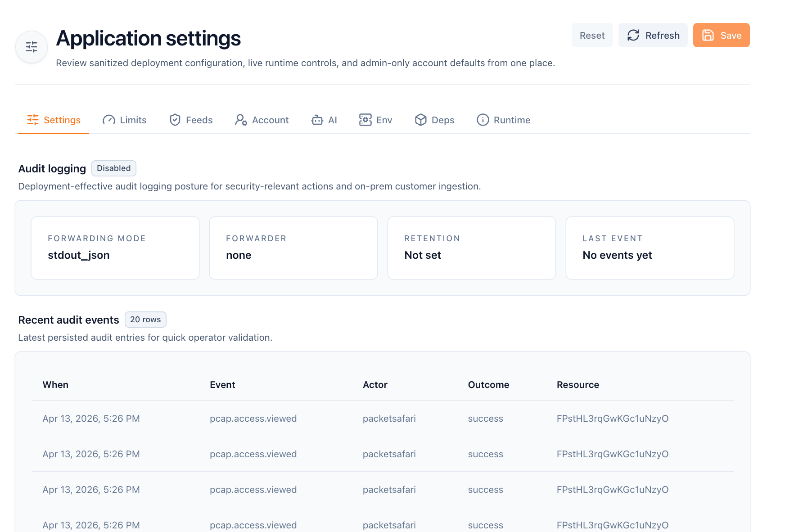
Task: Select the Forwarder value none
Action: (239, 255)
